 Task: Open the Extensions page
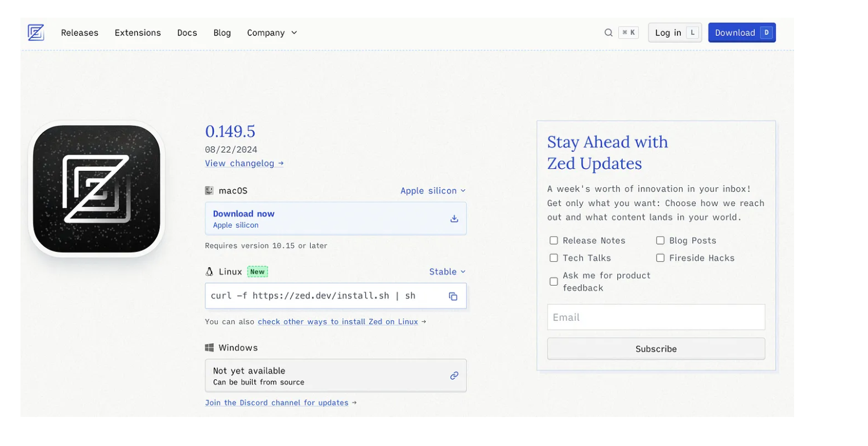138,32
